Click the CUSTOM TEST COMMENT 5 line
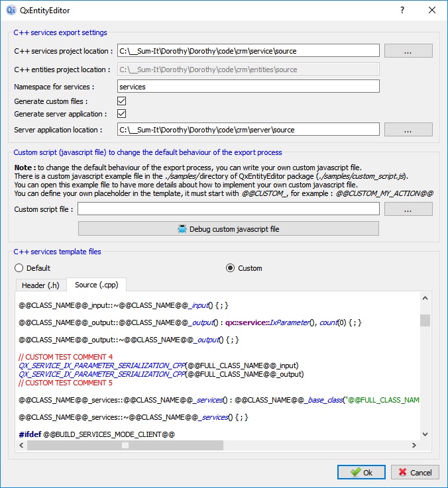This screenshot has width=448, height=488. (x=66, y=383)
